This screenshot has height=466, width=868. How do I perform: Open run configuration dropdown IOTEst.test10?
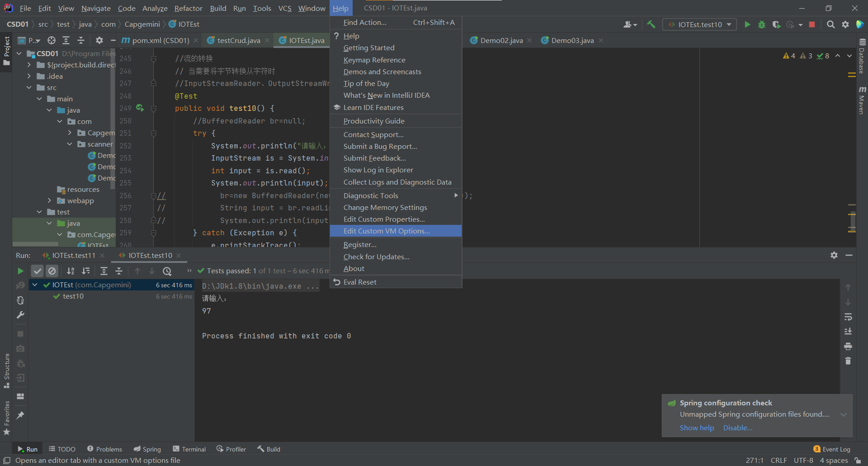pos(699,24)
